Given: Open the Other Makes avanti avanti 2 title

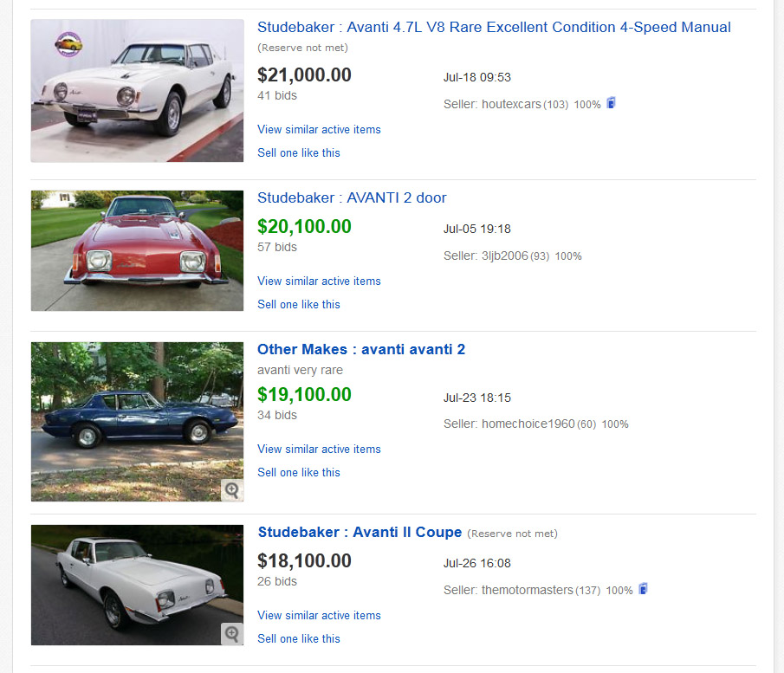Looking at the screenshot, I should coord(361,350).
